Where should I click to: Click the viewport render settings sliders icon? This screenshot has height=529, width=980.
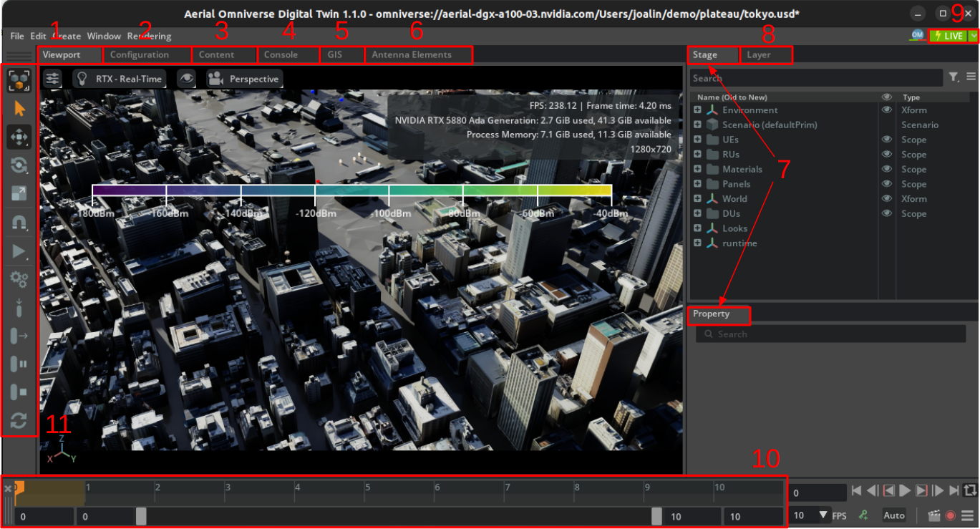pos(52,79)
